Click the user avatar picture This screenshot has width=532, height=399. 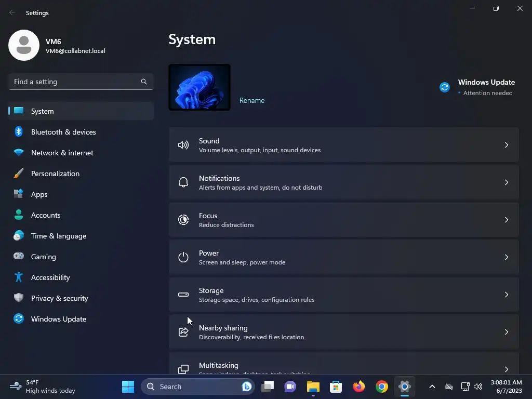pos(24,45)
